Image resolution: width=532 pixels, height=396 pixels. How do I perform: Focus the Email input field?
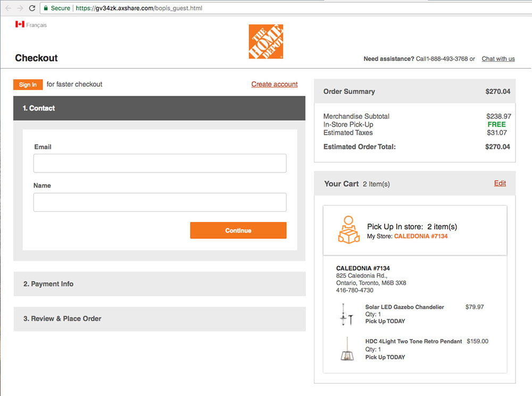[160, 163]
